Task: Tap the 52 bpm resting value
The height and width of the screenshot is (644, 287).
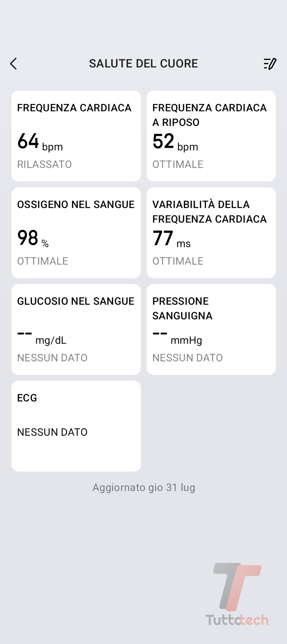Action: point(175,142)
